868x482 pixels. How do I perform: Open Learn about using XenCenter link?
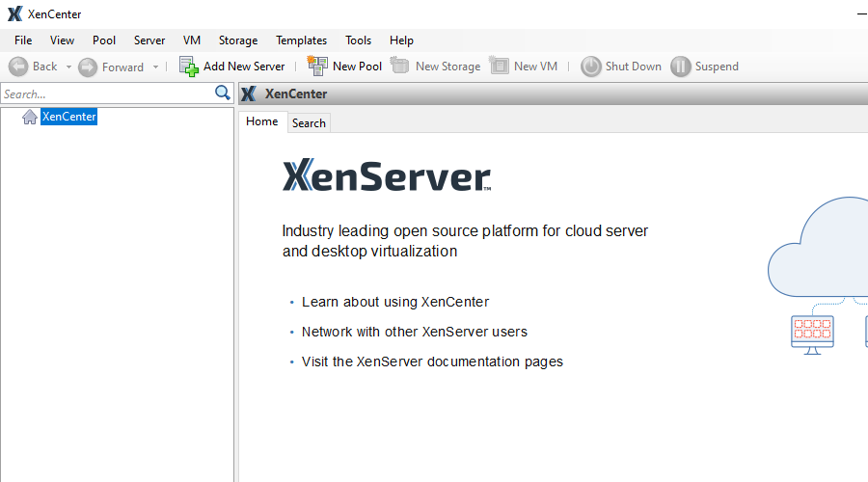[395, 302]
